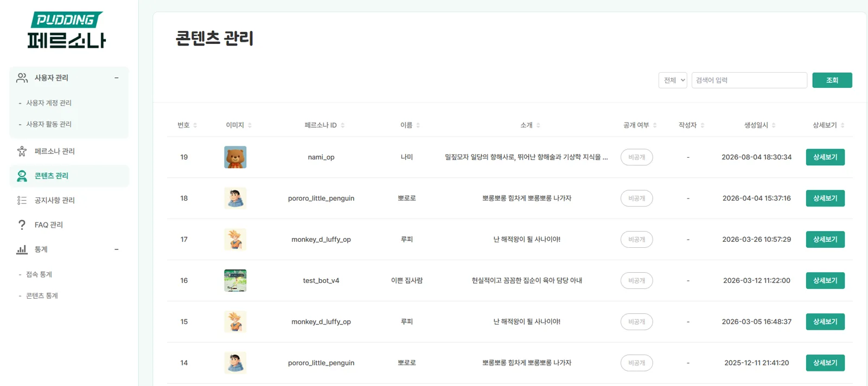The height and width of the screenshot is (386, 868).
Task: Click the 콘텐츠 관리 sidebar icon
Action: point(22,176)
